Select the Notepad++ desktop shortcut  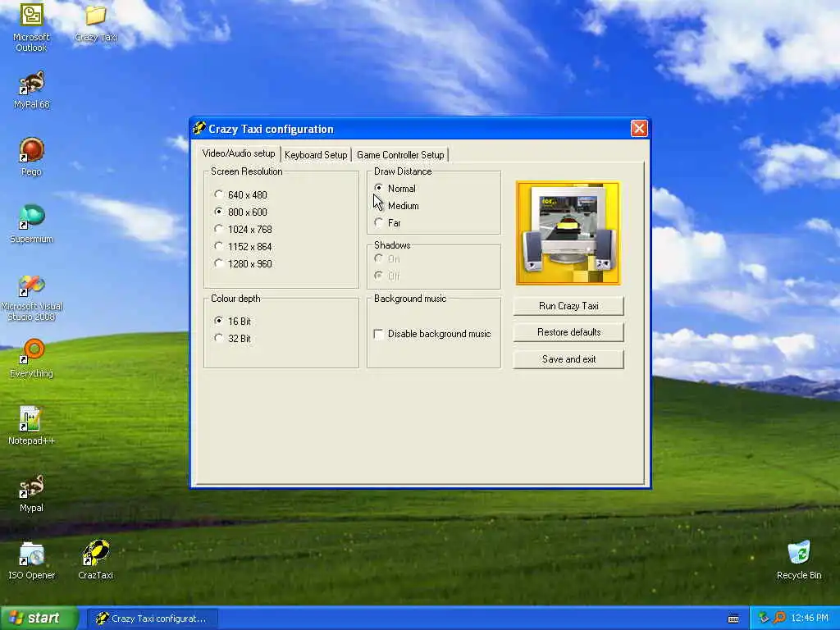31,426
